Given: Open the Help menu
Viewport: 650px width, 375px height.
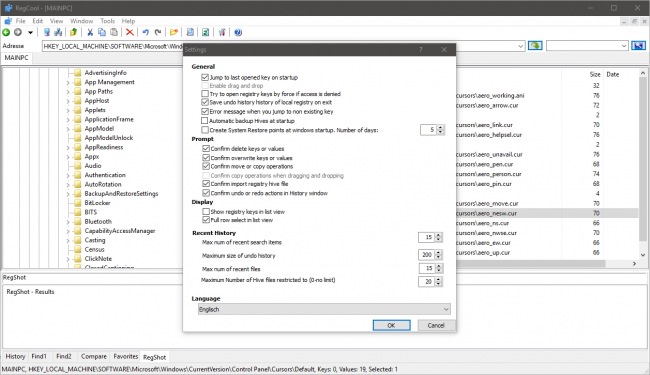Looking at the screenshot, I should click(128, 21).
